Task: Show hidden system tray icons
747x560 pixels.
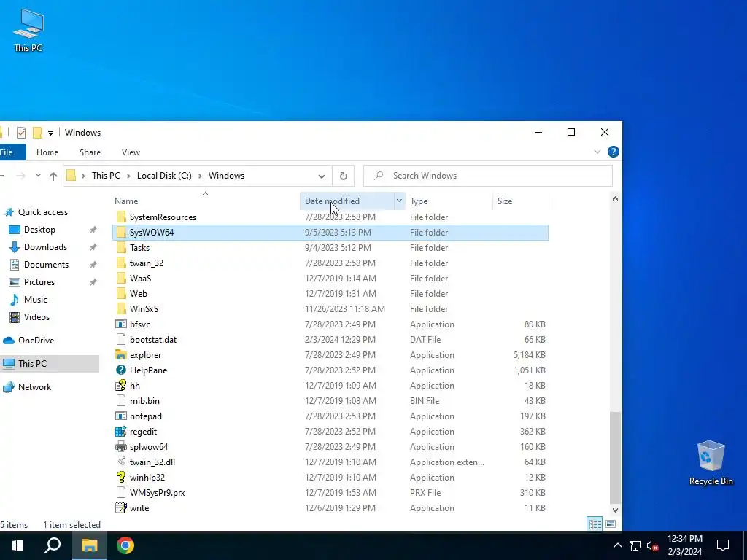Action: click(617, 545)
